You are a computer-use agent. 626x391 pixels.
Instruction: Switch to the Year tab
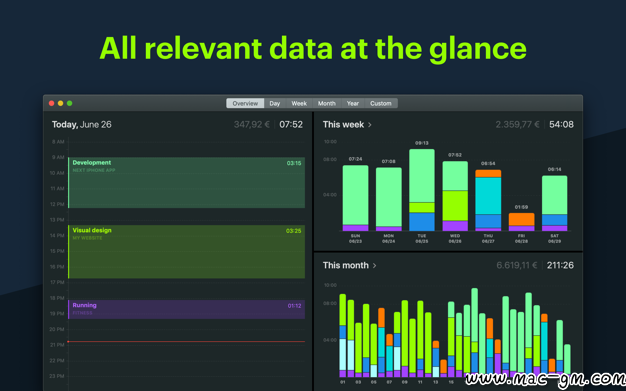pyautogui.click(x=353, y=103)
